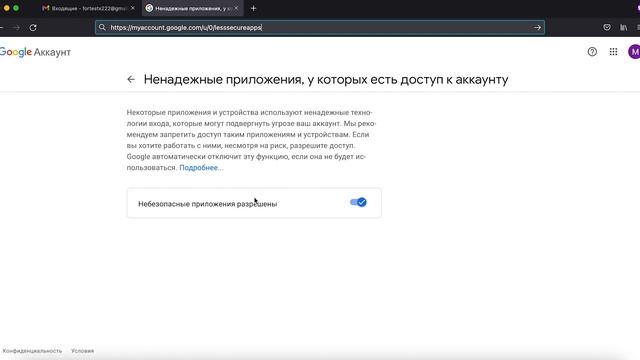Viewport: 640px width, 360px height.
Task: Close the Ненадежные приложения tab
Action: (x=236, y=8)
